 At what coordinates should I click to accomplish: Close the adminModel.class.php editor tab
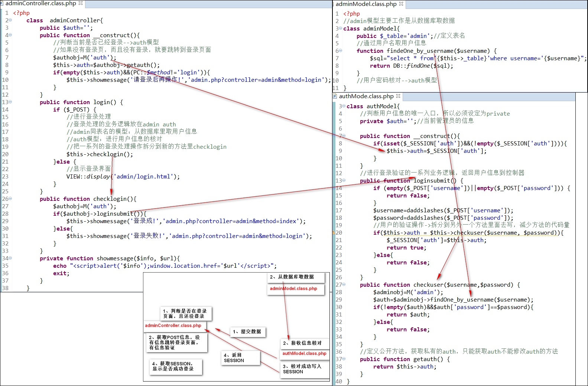pyautogui.click(x=401, y=4)
